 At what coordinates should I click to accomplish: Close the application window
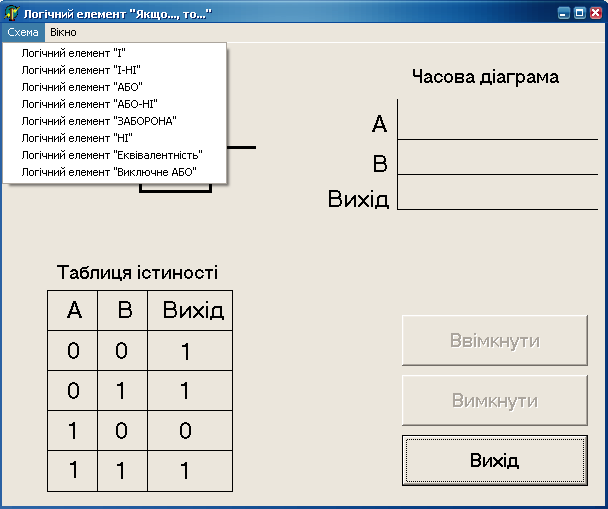point(596,13)
